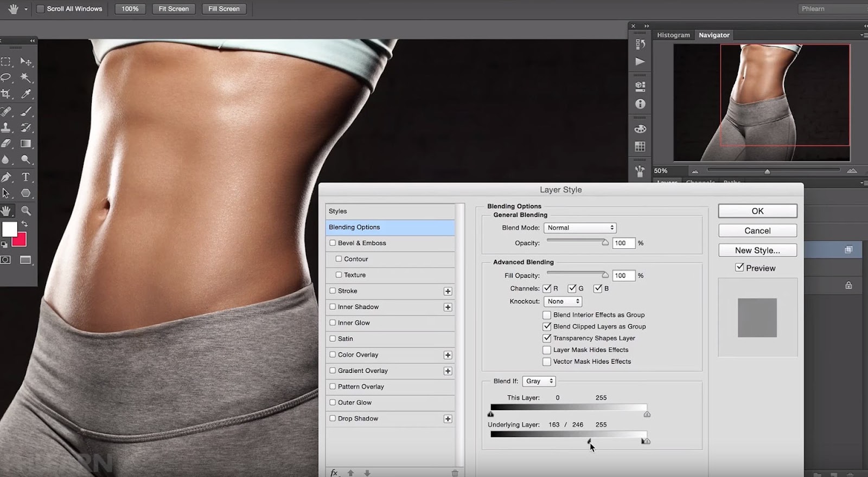The height and width of the screenshot is (477, 868).
Task: Click Navigator zoom-in large mountains icon
Action: click(x=852, y=171)
